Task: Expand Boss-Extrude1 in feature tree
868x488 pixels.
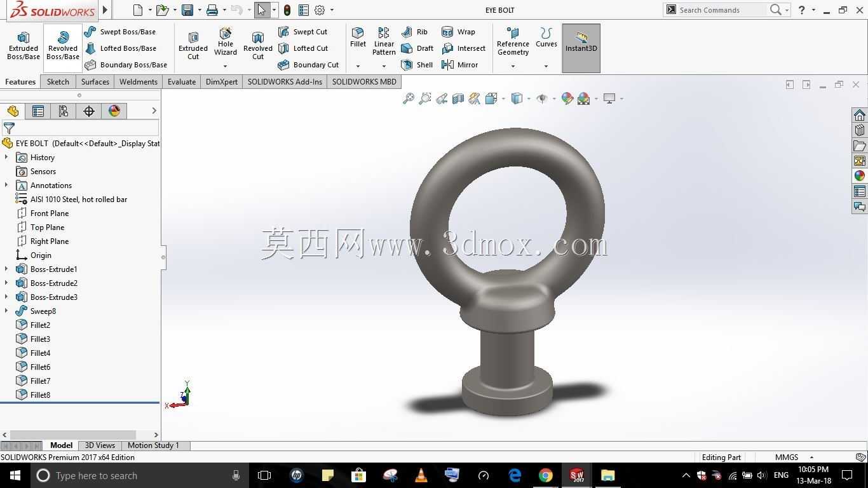Action: 6,269
